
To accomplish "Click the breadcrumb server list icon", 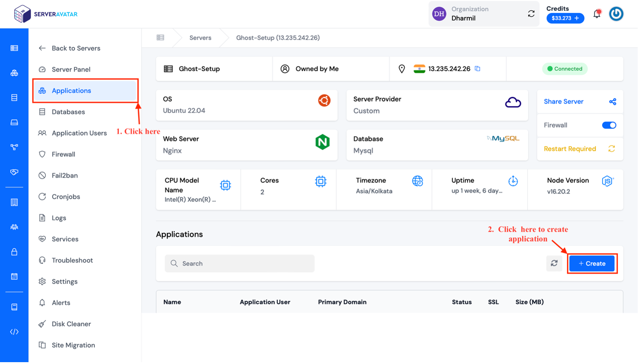I will coord(161,38).
